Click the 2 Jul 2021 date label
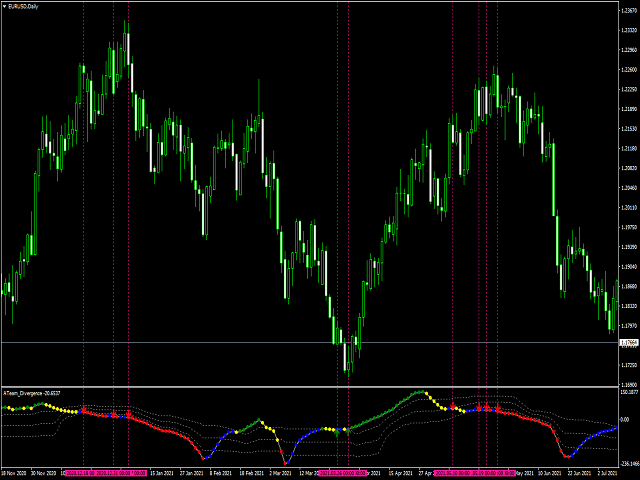The width and height of the screenshot is (640, 480). 609,473
